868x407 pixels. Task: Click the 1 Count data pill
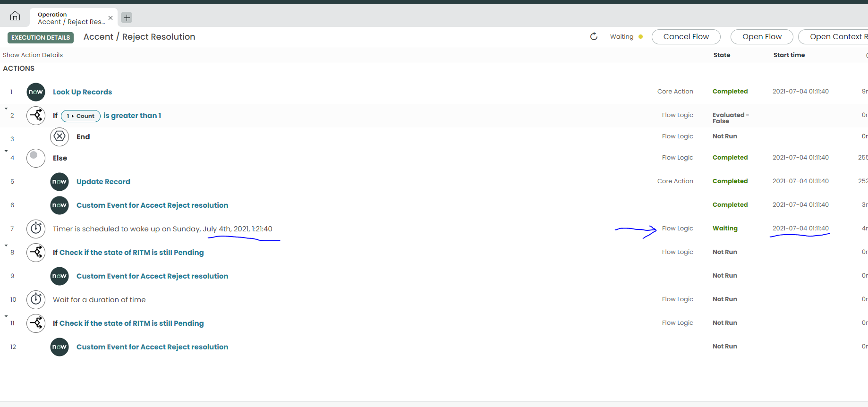coord(81,116)
